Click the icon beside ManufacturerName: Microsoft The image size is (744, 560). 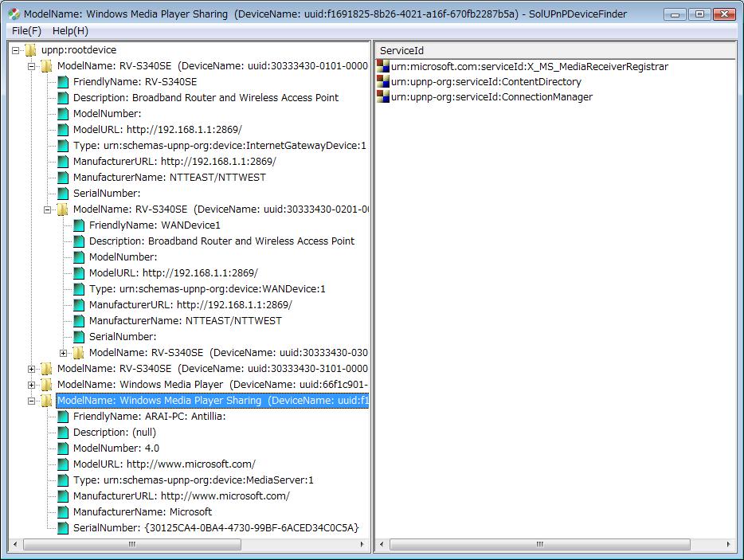tap(63, 512)
